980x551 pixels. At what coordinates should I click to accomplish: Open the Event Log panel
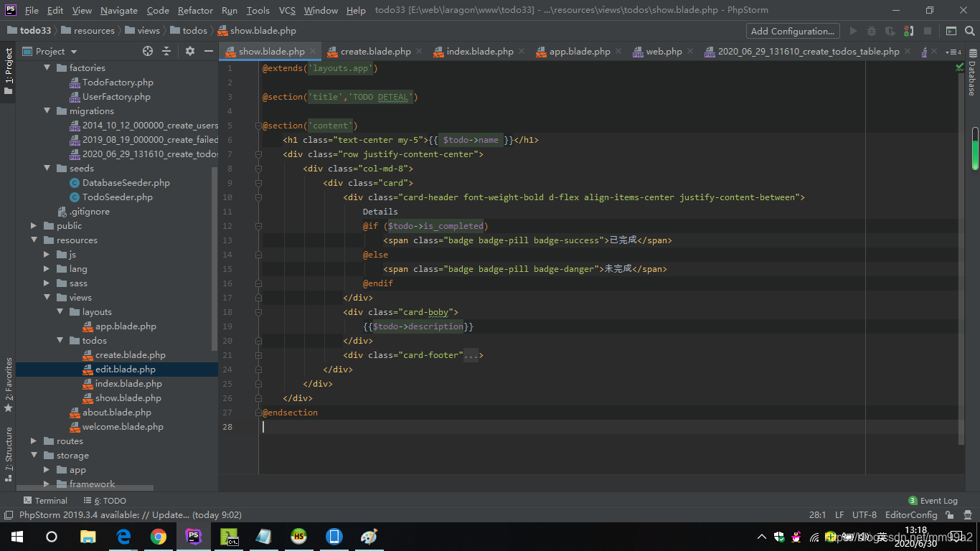(x=933, y=501)
